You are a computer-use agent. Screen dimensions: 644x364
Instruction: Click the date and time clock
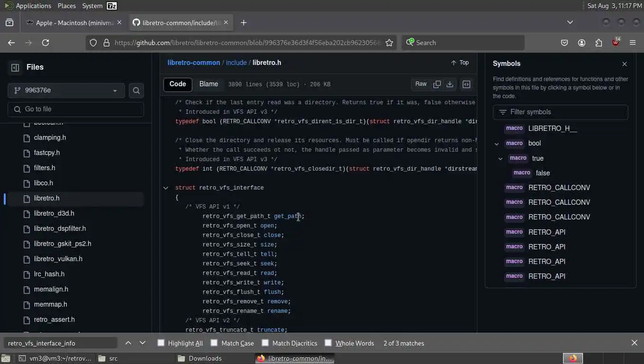614,6
